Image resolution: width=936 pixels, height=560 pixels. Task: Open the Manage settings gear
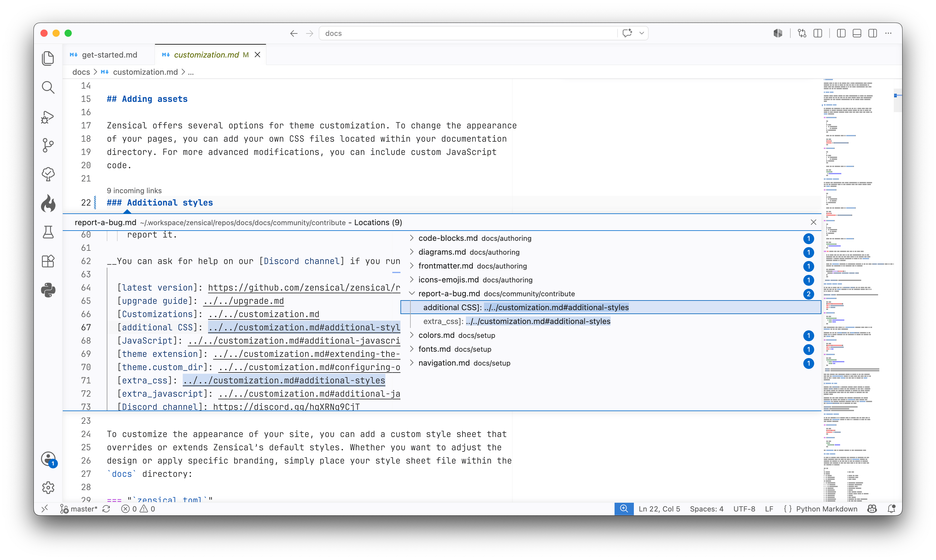click(x=48, y=488)
